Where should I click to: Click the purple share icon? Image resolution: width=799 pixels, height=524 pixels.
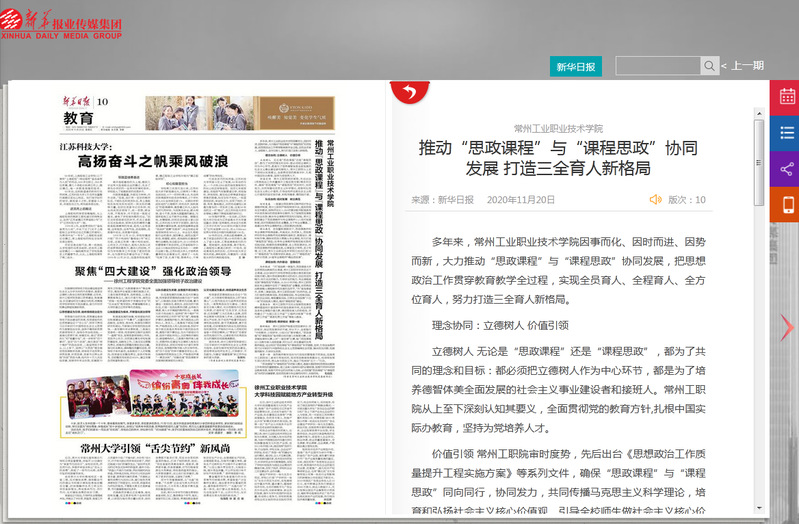(786, 169)
